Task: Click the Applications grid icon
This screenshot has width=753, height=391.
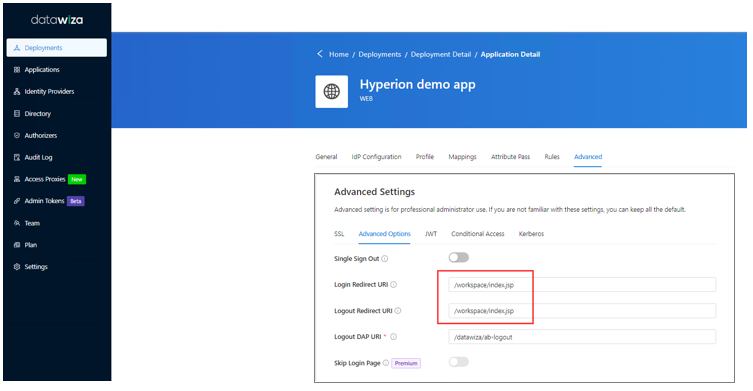Action: (17, 70)
